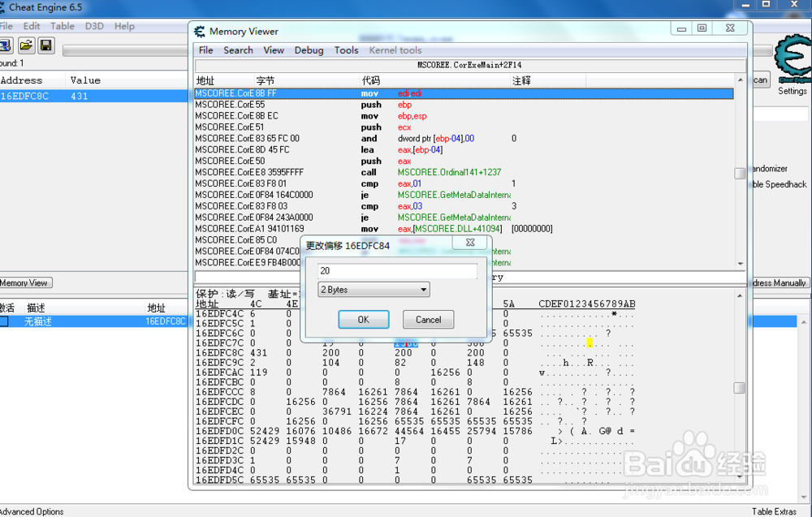Select found address 16EDFC8C in results list
The width and height of the screenshot is (812, 517).
[93, 96]
